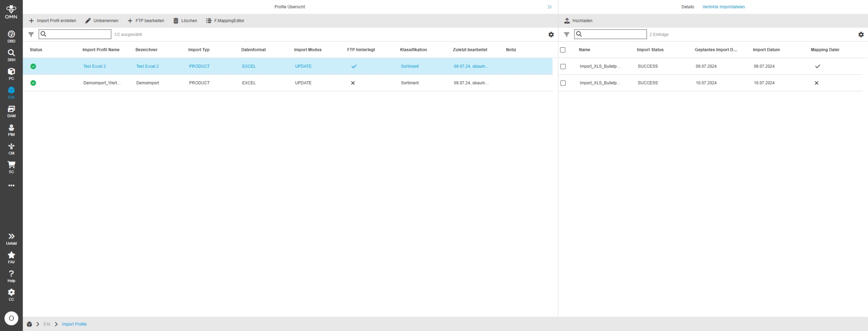This screenshot has width=868, height=331.
Task: Switch to the Details tab
Action: 687,7
